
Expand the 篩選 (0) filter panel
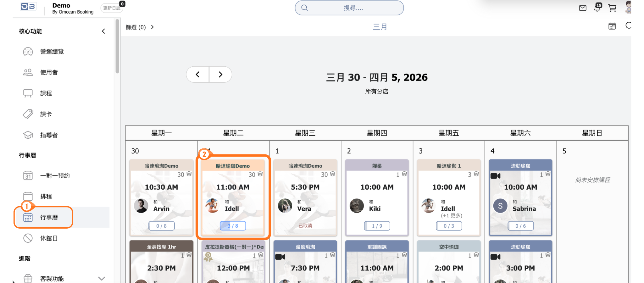click(x=140, y=27)
